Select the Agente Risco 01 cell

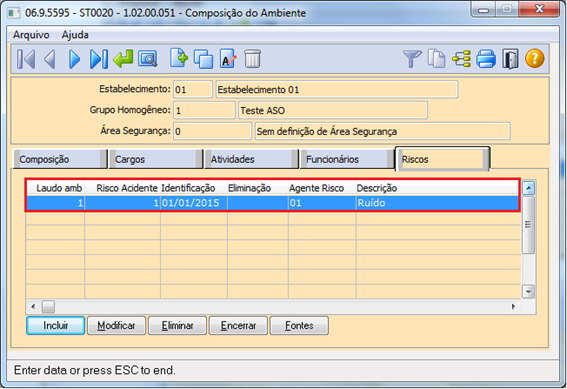coord(322,203)
